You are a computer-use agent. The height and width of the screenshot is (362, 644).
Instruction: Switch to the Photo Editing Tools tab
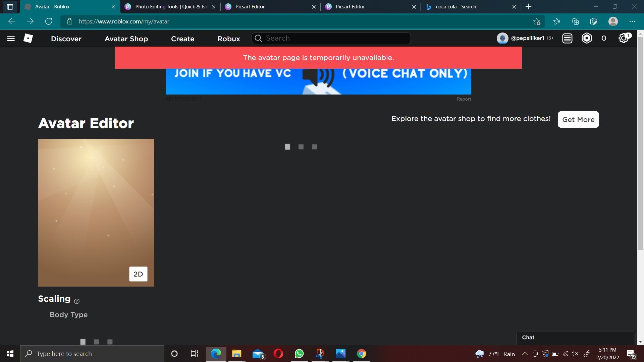click(170, 7)
